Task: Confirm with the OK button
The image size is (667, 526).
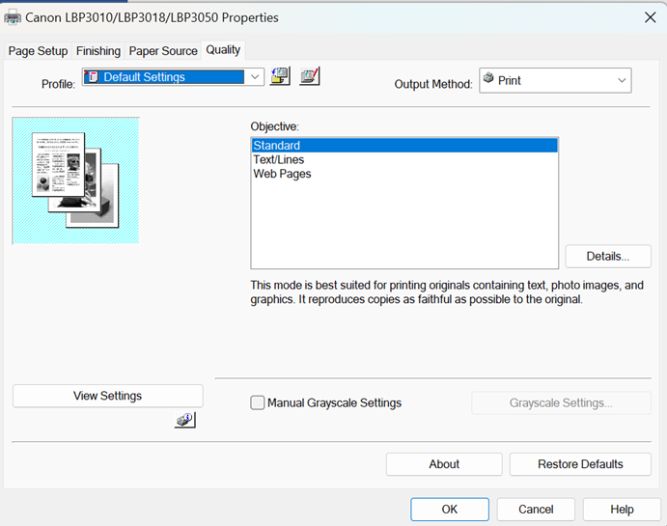Action: coord(450,509)
